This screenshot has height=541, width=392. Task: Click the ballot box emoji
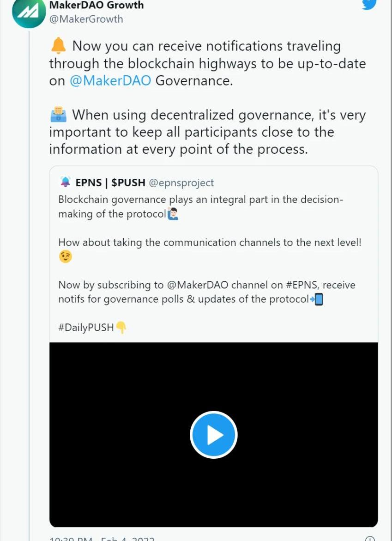coord(58,115)
